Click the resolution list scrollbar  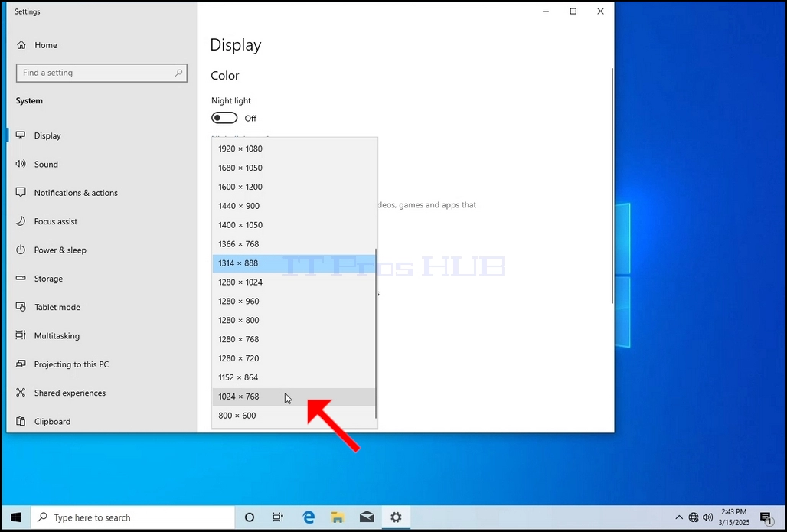pos(376,333)
